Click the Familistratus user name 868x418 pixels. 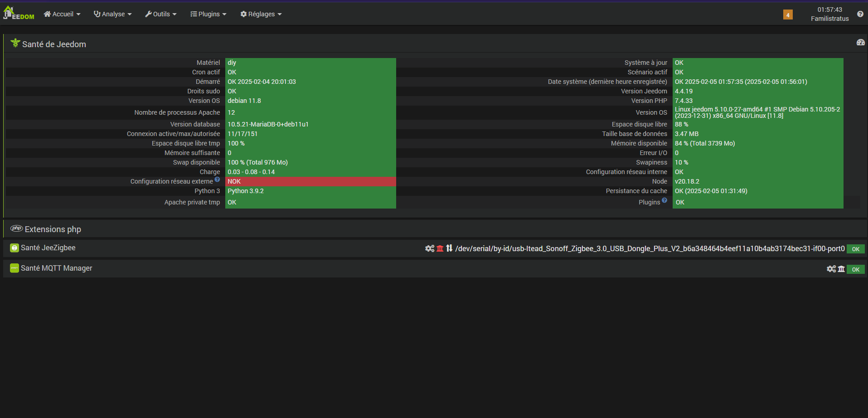click(x=830, y=19)
